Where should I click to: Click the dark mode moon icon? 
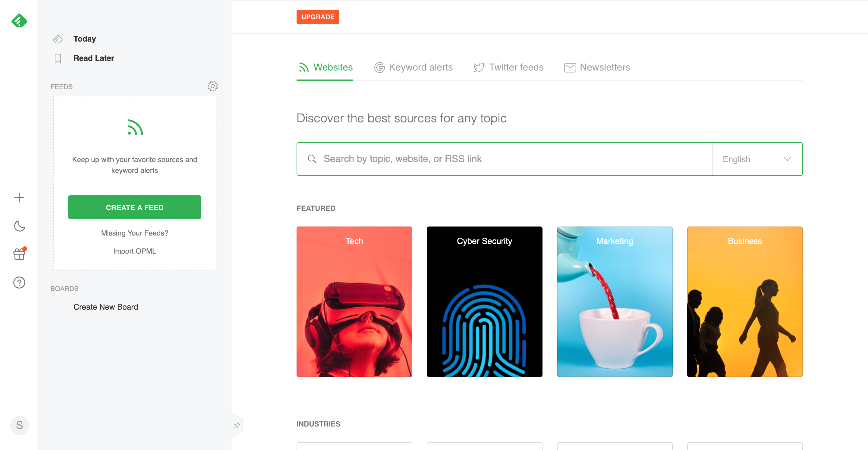(19, 226)
